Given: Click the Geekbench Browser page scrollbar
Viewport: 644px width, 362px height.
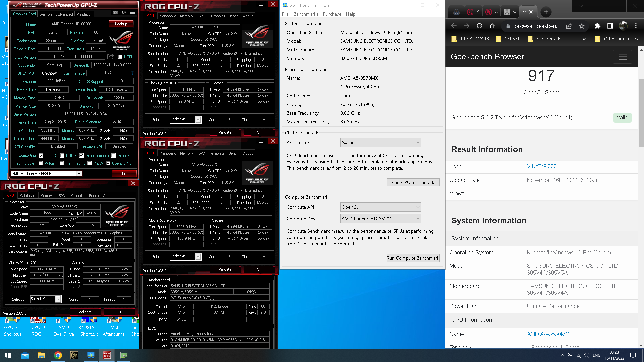Looking at the screenshot, I should [x=641, y=114].
